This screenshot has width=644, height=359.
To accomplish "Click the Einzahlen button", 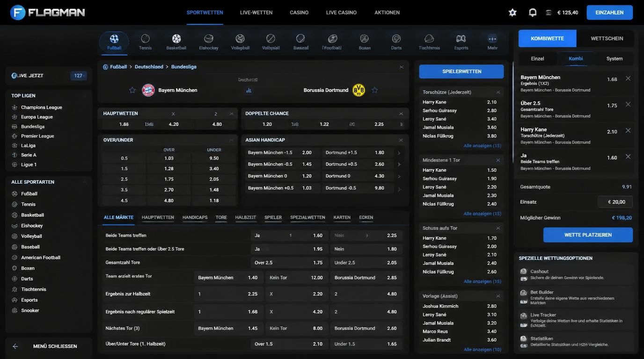I will pyautogui.click(x=609, y=13).
